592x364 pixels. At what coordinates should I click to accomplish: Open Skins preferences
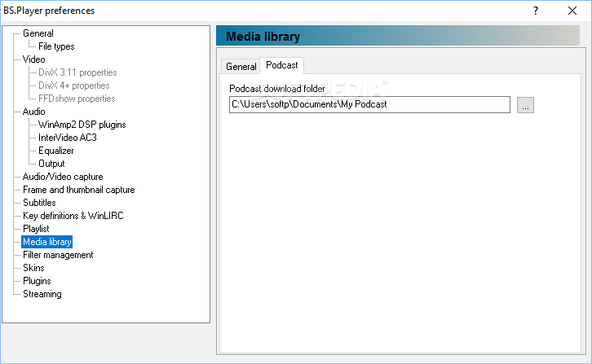pyautogui.click(x=33, y=268)
